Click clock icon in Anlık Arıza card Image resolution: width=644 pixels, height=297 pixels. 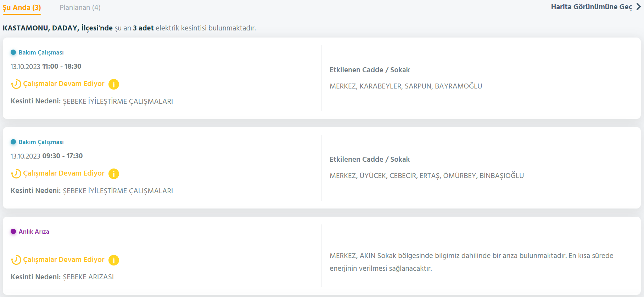(x=16, y=260)
